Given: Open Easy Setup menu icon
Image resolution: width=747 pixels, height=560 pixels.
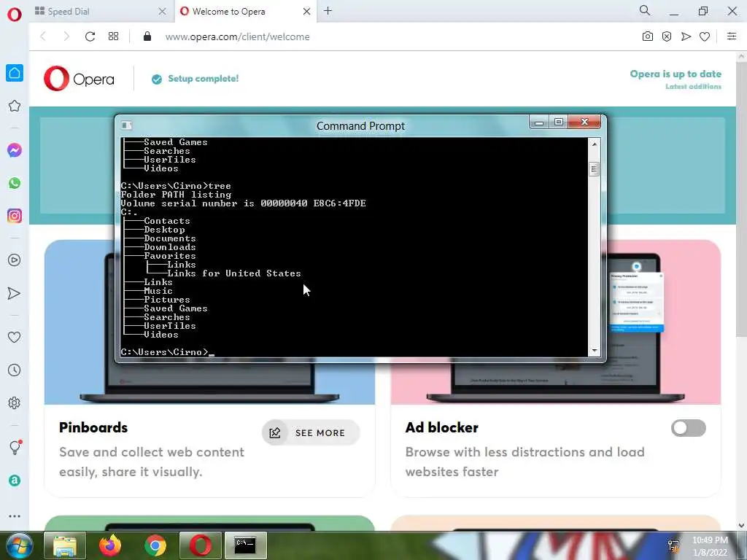Looking at the screenshot, I should (732, 36).
